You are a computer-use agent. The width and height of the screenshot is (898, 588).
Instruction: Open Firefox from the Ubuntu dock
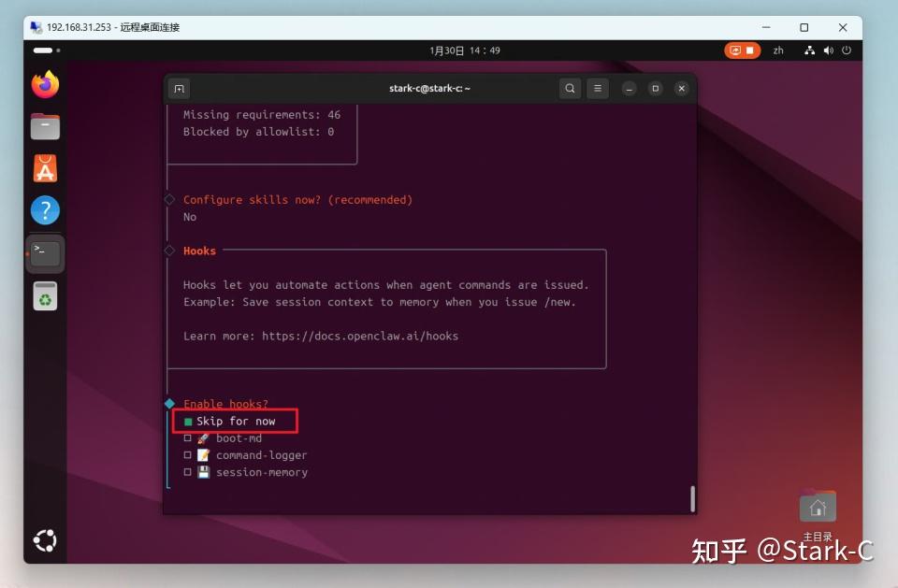pyautogui.click(x=45, y=84)
